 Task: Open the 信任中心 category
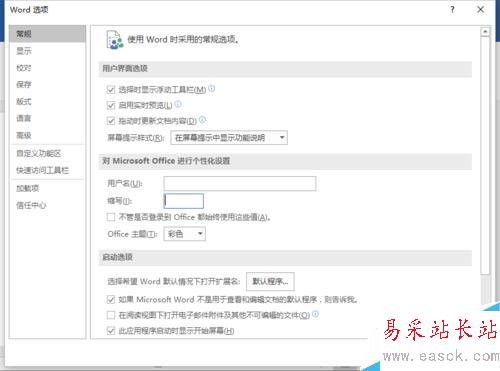[31, 205]
